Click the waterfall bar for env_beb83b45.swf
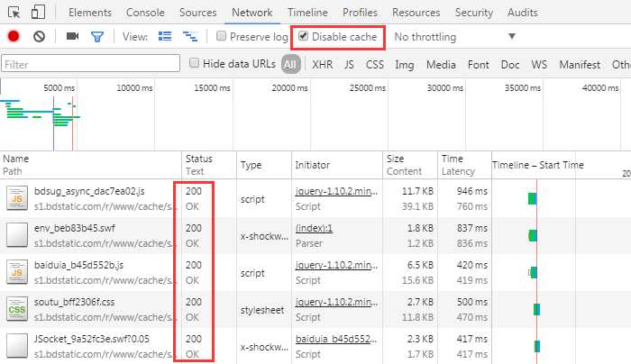The width and height of the screenshot is (631, 364). pyautogui.click(x=533, y=236)
